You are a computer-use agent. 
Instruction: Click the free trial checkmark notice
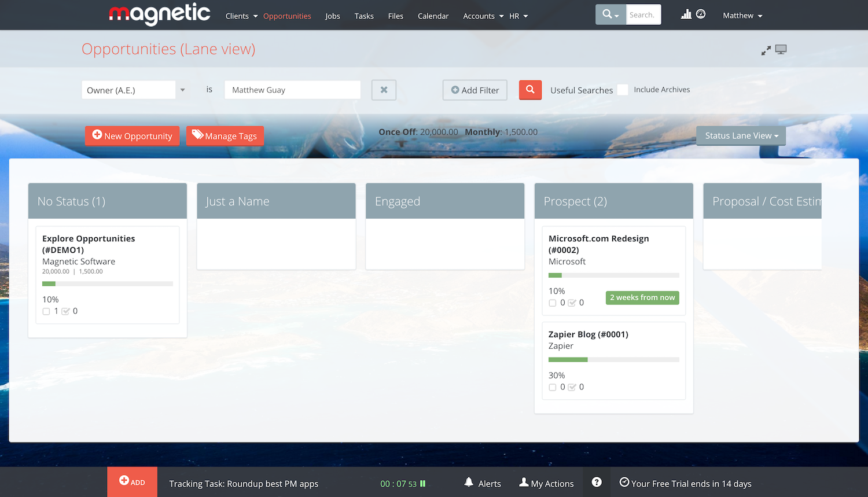tap(686, 483)
